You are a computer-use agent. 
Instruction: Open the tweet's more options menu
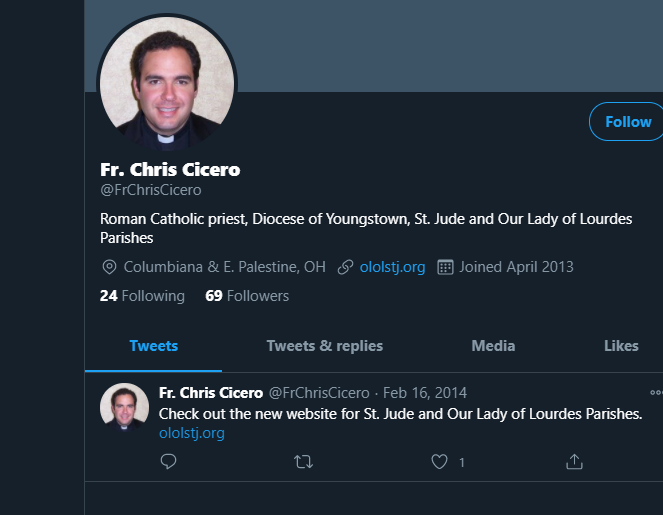pos(656,393)
